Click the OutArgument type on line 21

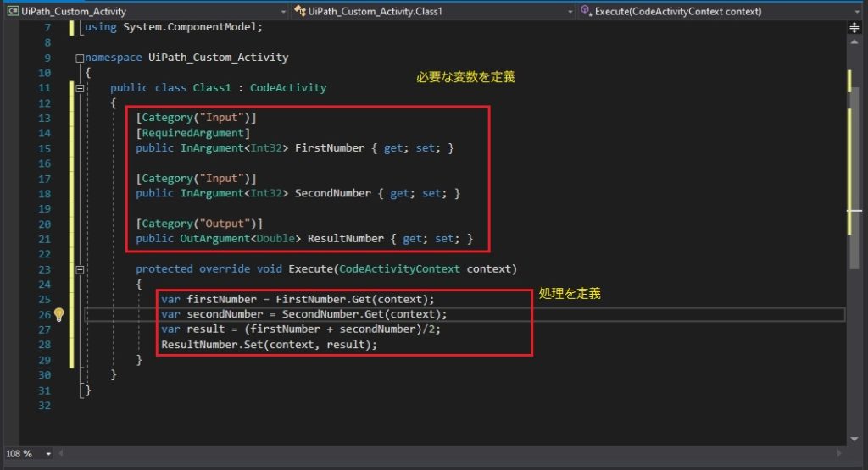point(214,238)
